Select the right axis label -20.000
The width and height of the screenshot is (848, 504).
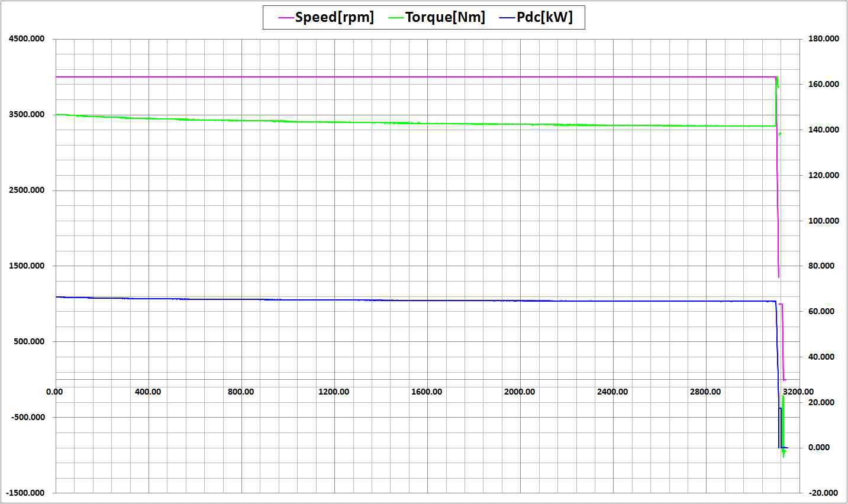click(823, 493)
